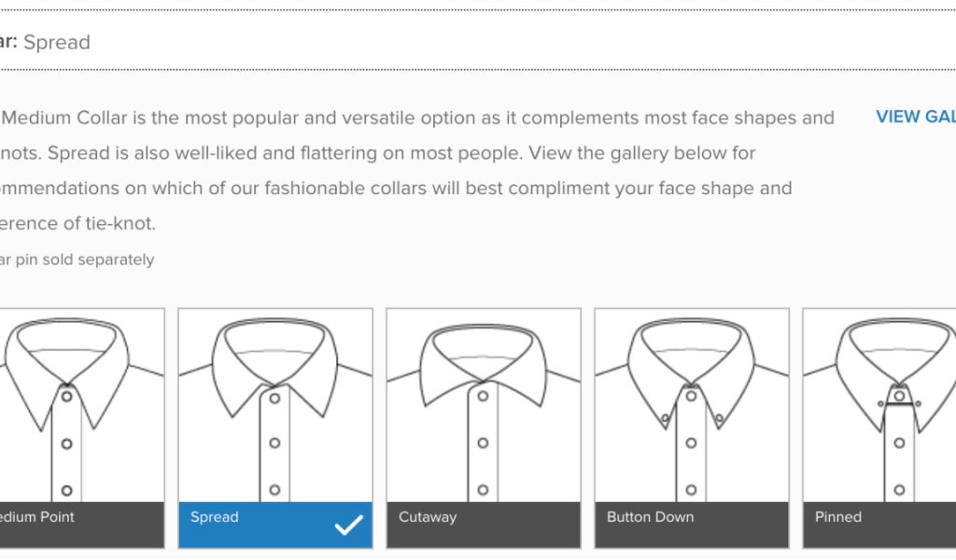Click the highlighted blue Spread label bar
956x560 pixels.
(252, 525)
